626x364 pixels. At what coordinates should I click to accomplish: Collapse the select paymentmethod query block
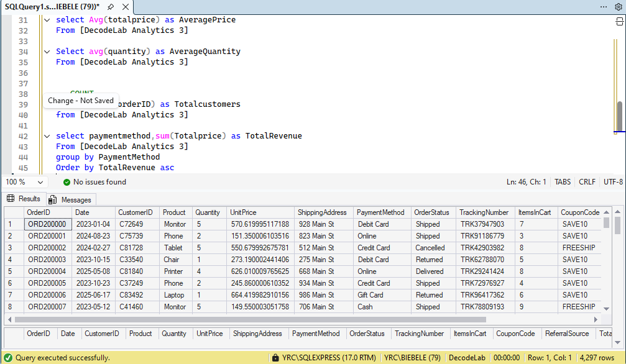point(47,136)
